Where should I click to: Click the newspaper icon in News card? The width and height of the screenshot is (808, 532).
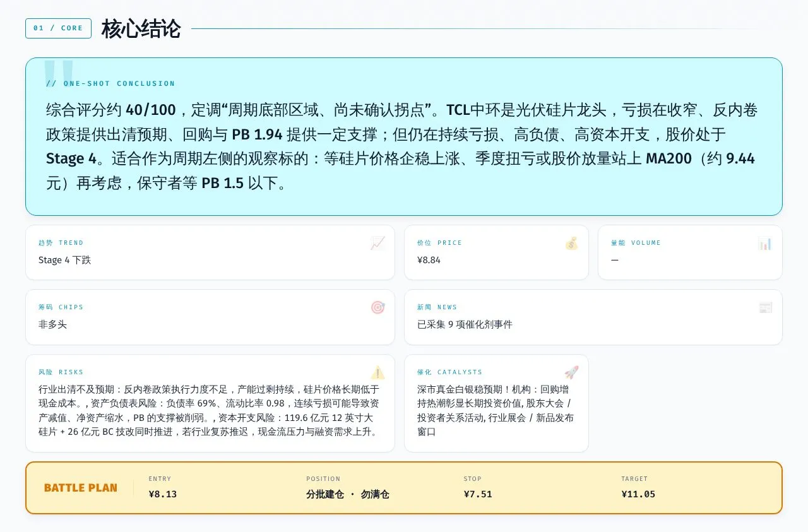pyautogui.click(x=765, y=307)
